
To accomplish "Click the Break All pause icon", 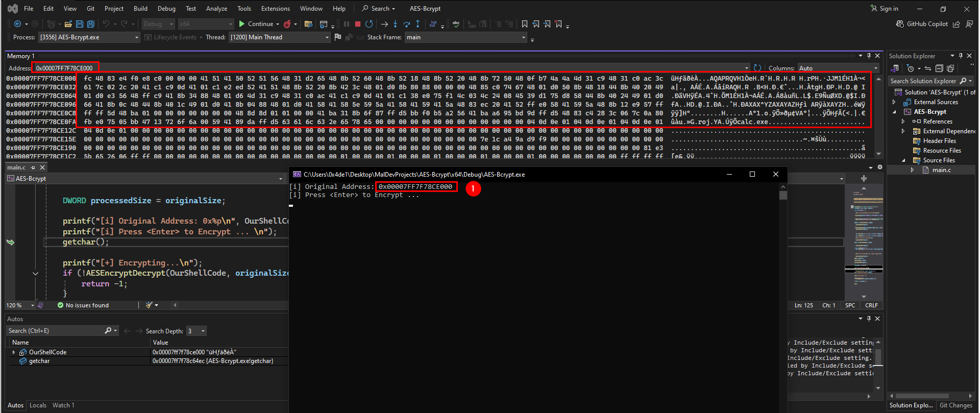I will pos(347,24).
